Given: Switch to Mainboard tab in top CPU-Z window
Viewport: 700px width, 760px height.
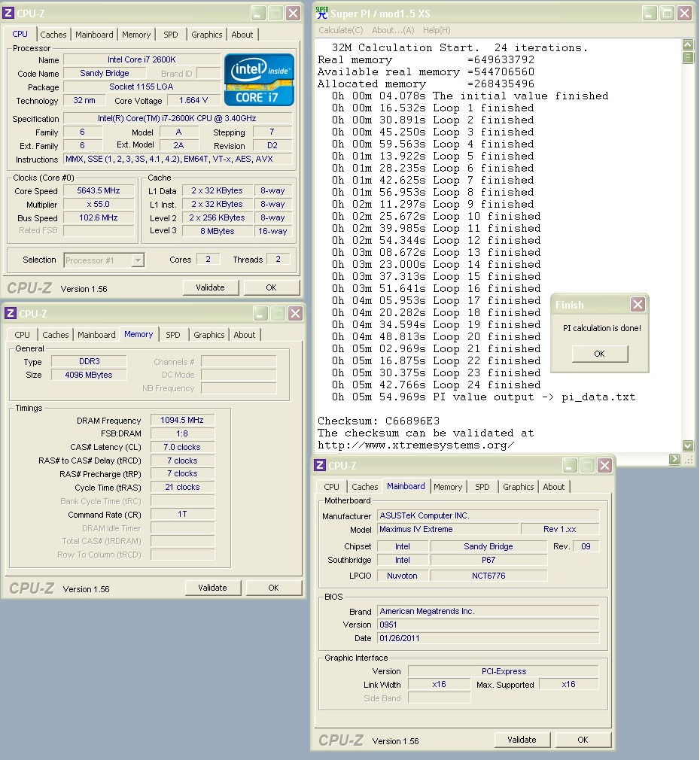Looking at the screenshot, I should pyautogui.click(x=94, y=35).
